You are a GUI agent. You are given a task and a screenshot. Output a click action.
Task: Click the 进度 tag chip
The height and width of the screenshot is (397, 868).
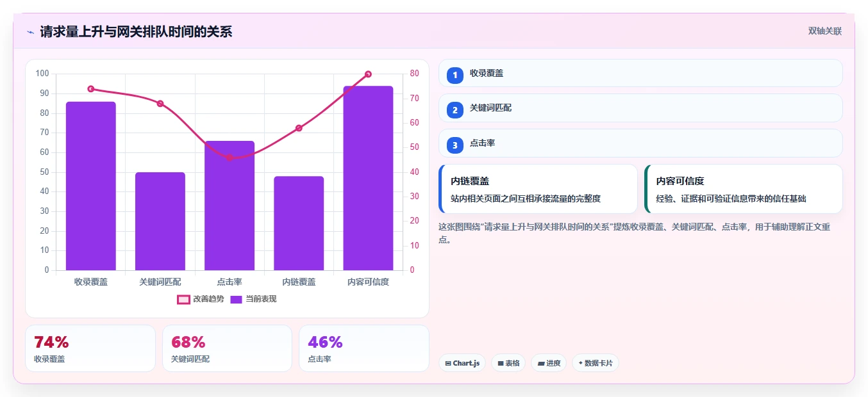[549, 363]
